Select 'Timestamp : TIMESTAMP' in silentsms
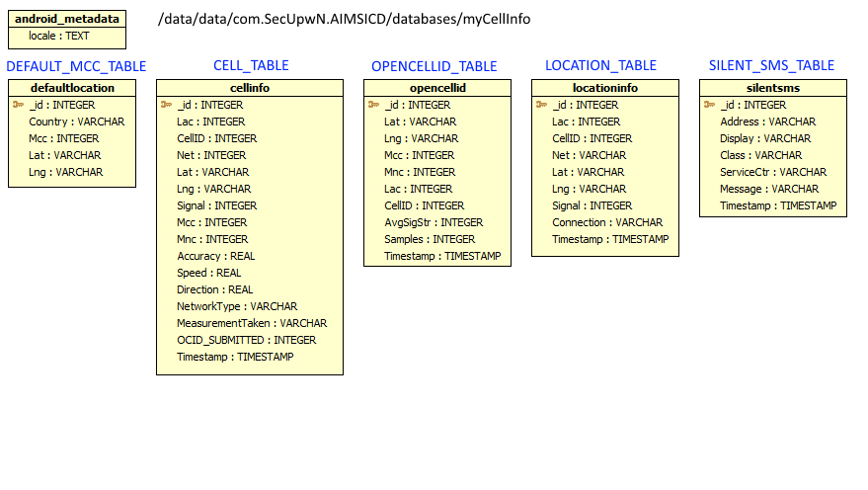Image resolution: width=868 pixels, height=490 pixels. pos(778,205)
